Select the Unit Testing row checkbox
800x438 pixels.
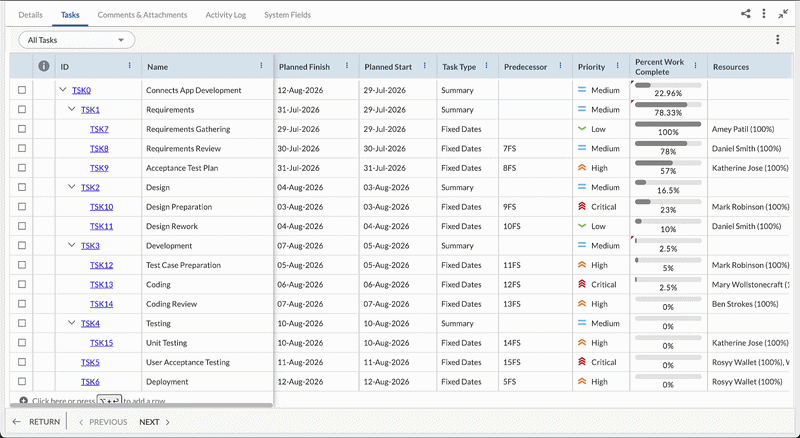tap(22, 343)
